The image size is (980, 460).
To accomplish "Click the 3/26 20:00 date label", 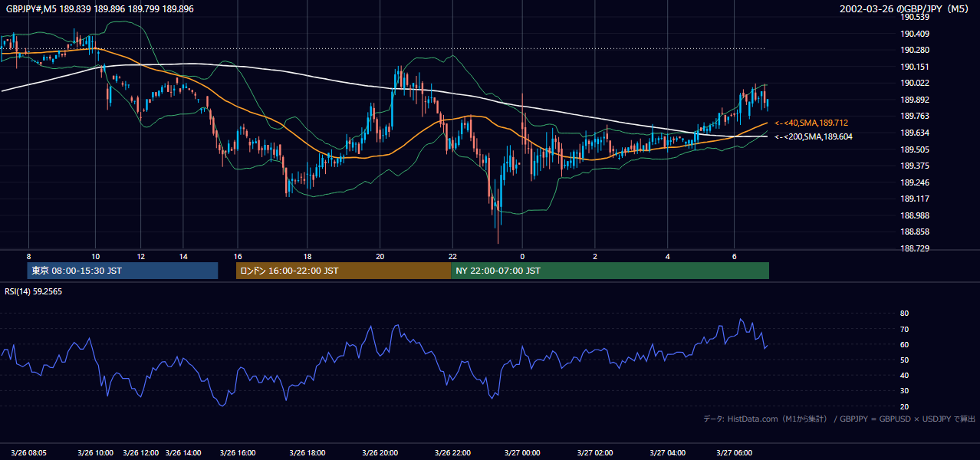I will tap(380, 453).
